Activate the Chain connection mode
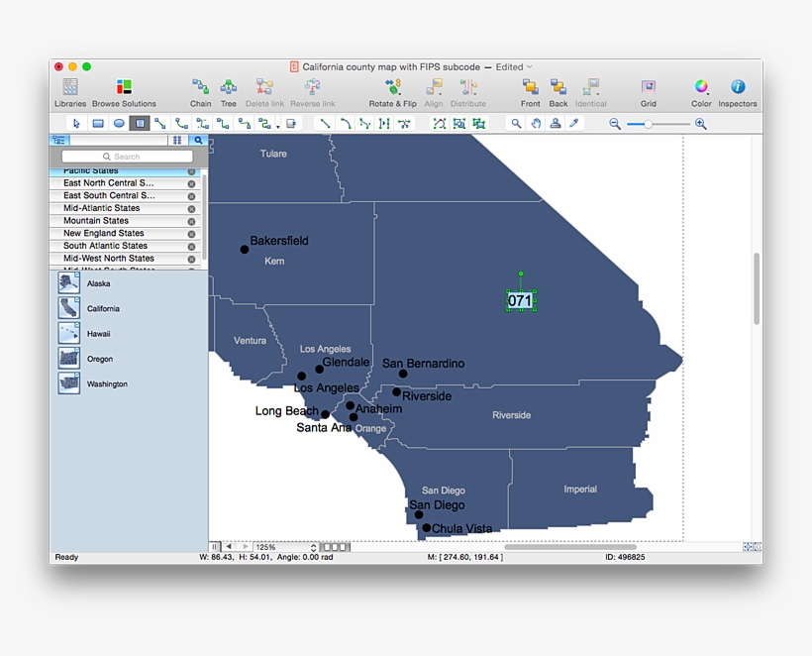This screenshot has width=812, height=656. 200,93
